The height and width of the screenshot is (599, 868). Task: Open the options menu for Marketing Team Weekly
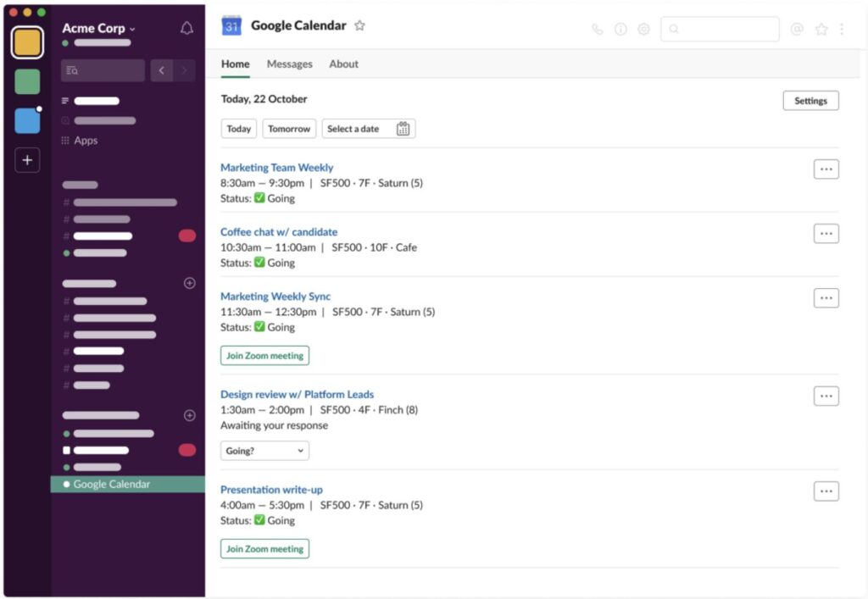coord(826,169)
